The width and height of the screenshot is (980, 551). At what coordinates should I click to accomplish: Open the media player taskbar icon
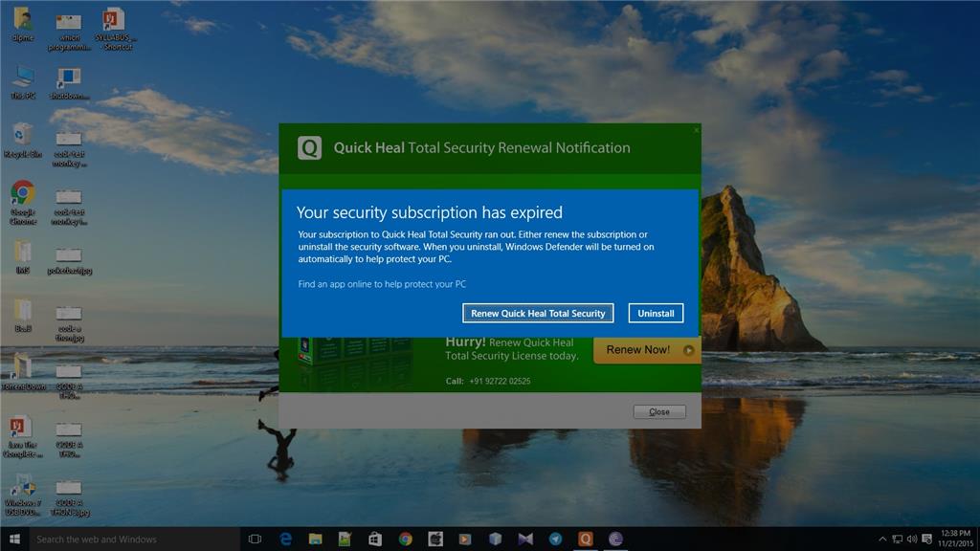(x=465, y=539)
